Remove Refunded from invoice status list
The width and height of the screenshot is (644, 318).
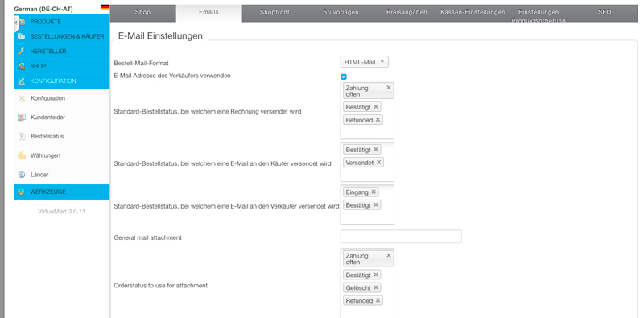(x=378, y=120)
